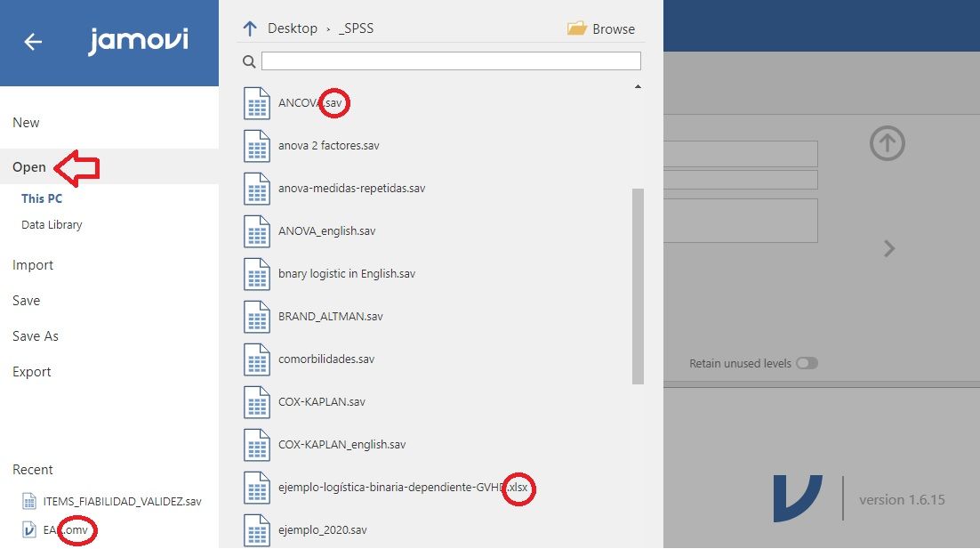This screenshot has height=549, width=980.
Task: Select Import in the sidebar menu
Action: click(x=33, y=264)
